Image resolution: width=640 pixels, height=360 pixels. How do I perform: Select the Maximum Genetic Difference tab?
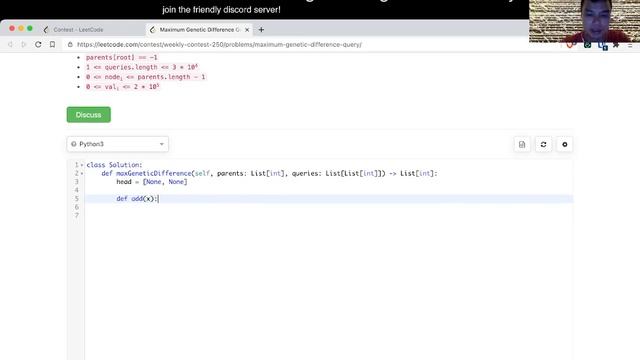(199, 30)
